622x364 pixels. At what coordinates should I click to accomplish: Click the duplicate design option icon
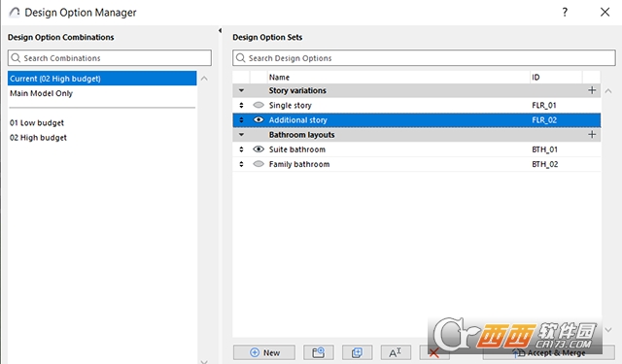point(357,352)
